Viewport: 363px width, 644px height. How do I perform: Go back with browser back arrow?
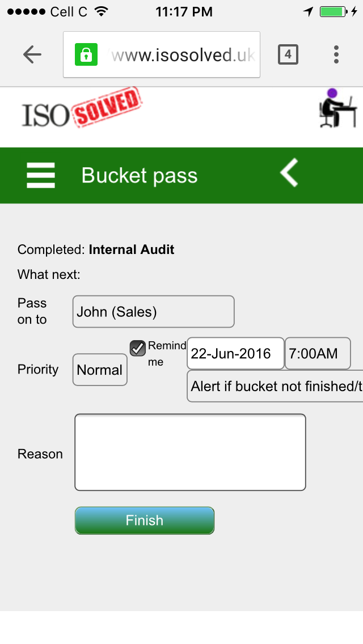click(32, 54)
